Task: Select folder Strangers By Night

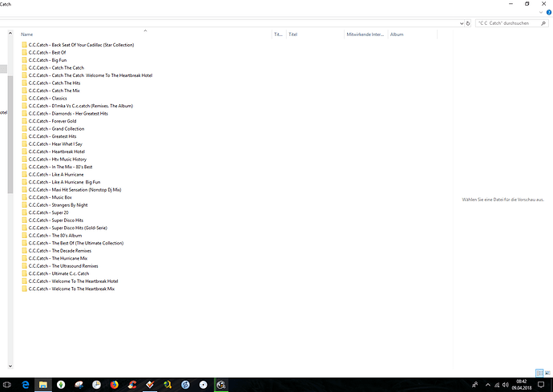Action: 54,205
